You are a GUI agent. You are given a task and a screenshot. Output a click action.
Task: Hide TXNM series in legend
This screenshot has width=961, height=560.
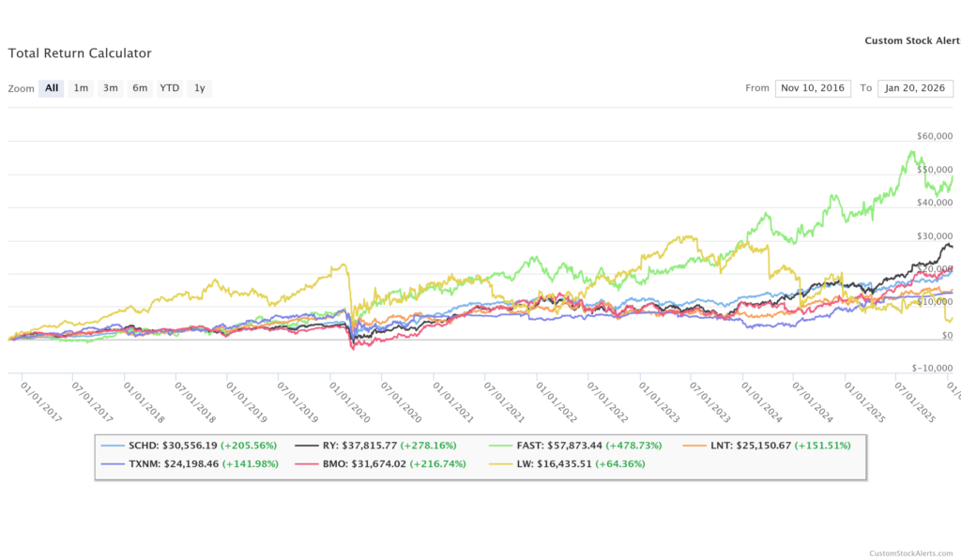point(193,463)
